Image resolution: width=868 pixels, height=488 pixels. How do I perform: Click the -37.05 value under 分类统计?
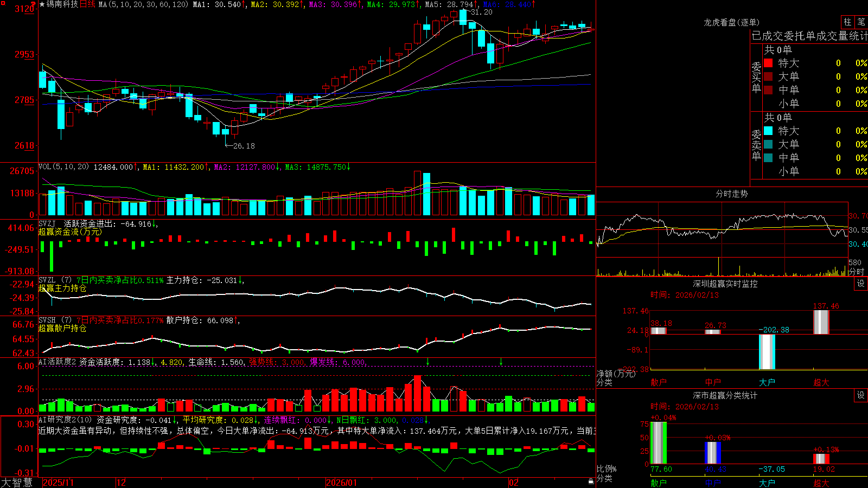(x=771, y=469)
